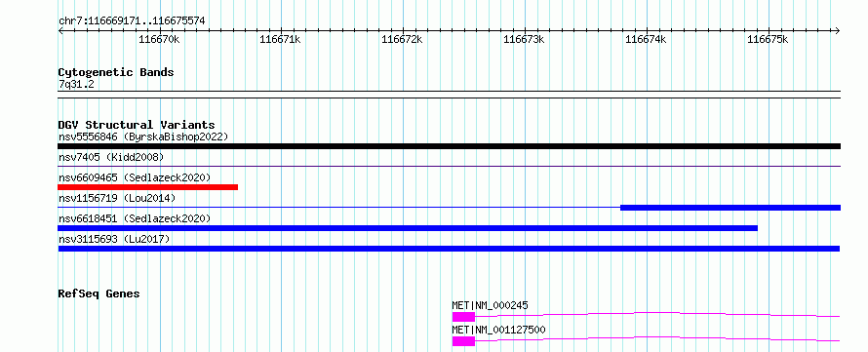Click the chr7:116669171..116675574 coordinates text
The image size is (868, 352).
(x=132, y=21)
